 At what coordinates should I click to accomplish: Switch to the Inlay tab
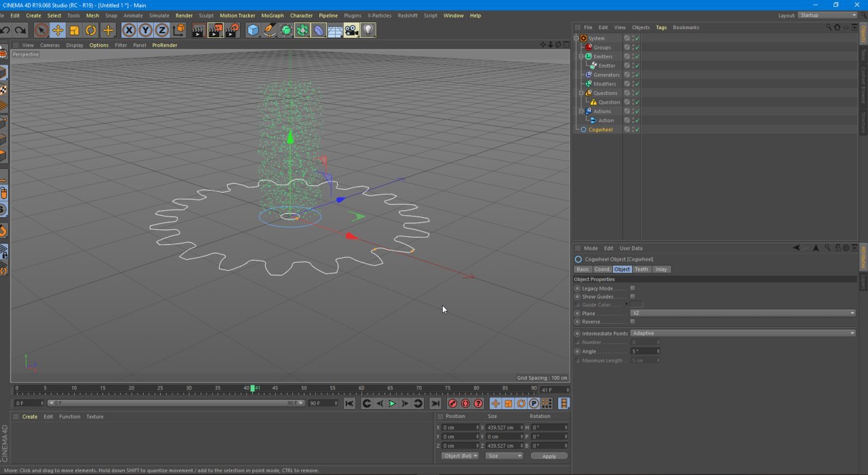pos(661,269)
